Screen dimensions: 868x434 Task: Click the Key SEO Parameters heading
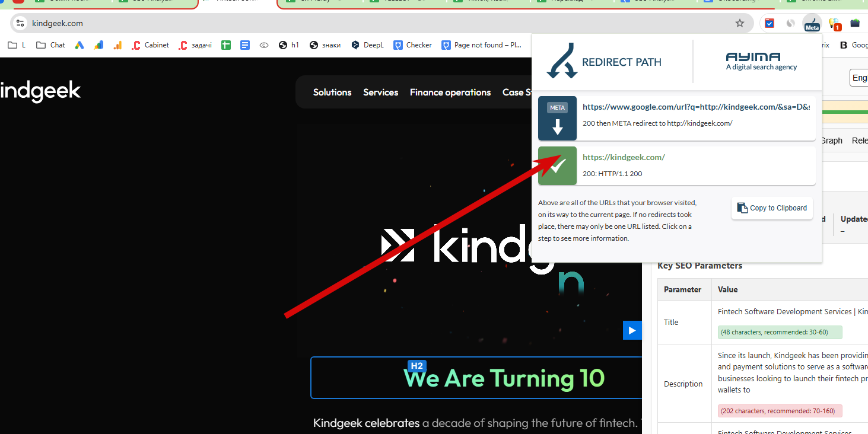tap(700, 266)
